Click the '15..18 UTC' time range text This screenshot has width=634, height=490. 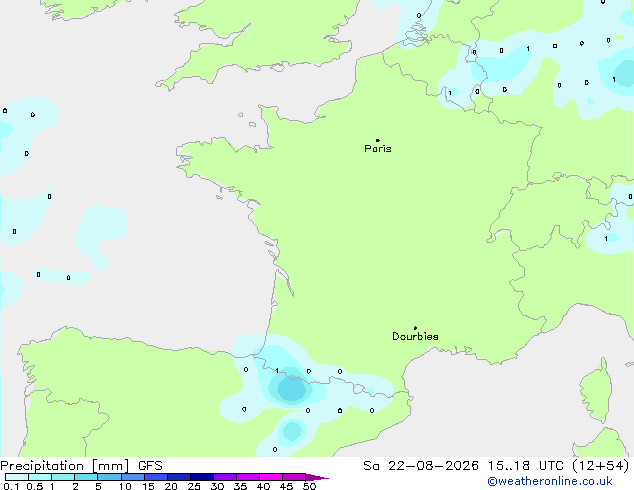click(526, 466)
